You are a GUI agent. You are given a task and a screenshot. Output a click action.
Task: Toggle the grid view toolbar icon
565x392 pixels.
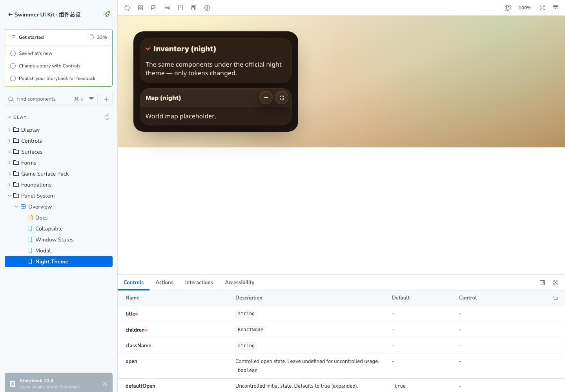pyautogui.click(x=140, y=8)
